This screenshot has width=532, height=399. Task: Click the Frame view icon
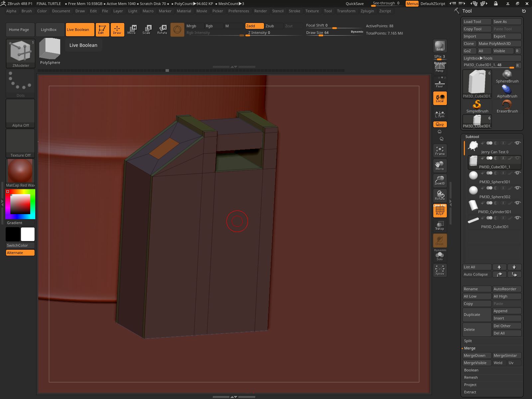(440, 151)
